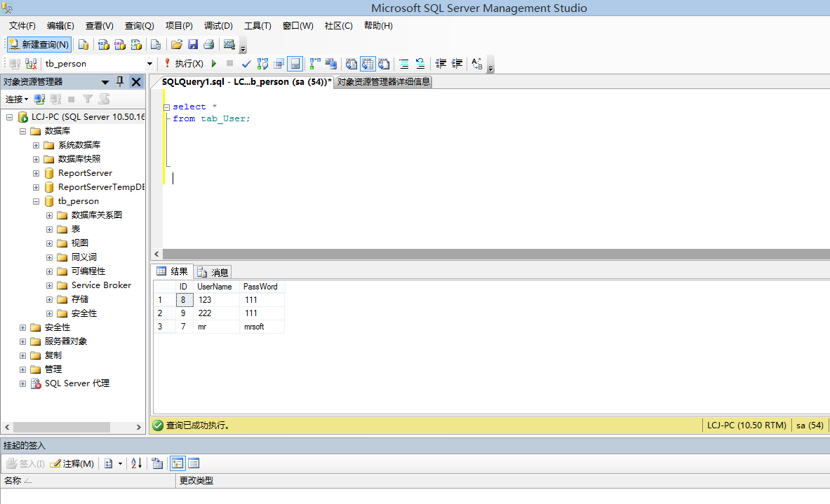Open the 文件(F) menu
This screenshot has width=830, height=504.
pos(22,25)
